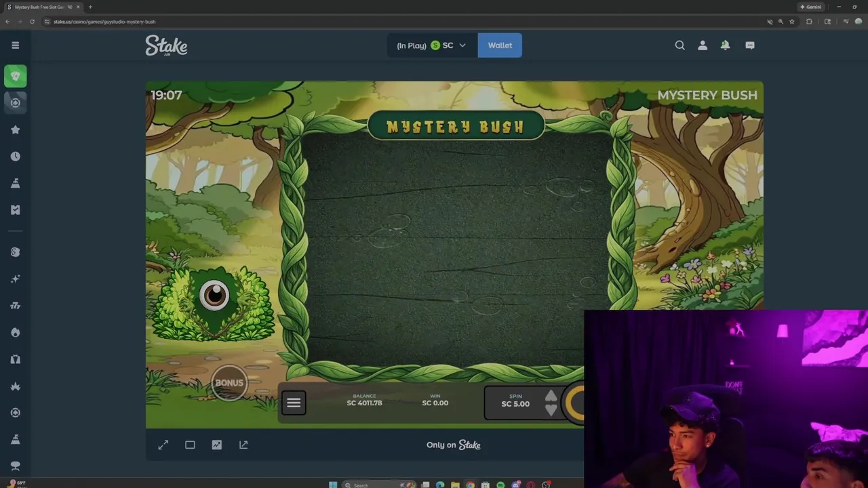
Task: Open Windows Start menu
Action: pyautogui.click(x=332, y=485)
